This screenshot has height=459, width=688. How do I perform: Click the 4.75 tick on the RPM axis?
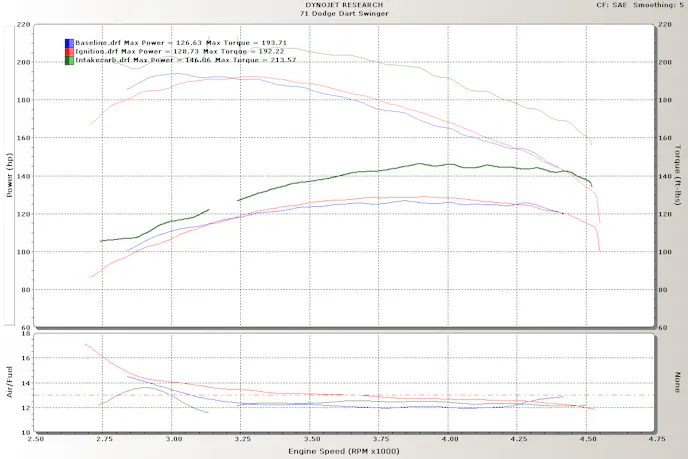pyautogui.click(x=656, y=439)
